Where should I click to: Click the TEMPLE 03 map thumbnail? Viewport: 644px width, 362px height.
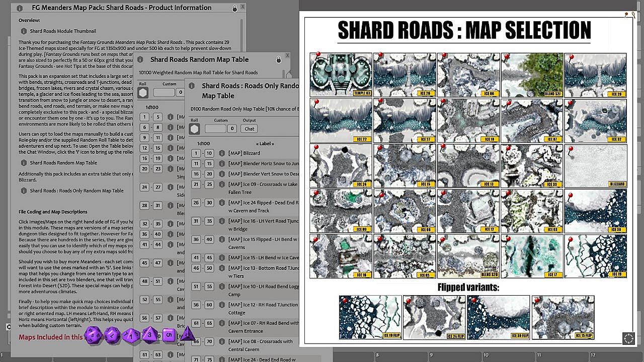click(341, 74)
